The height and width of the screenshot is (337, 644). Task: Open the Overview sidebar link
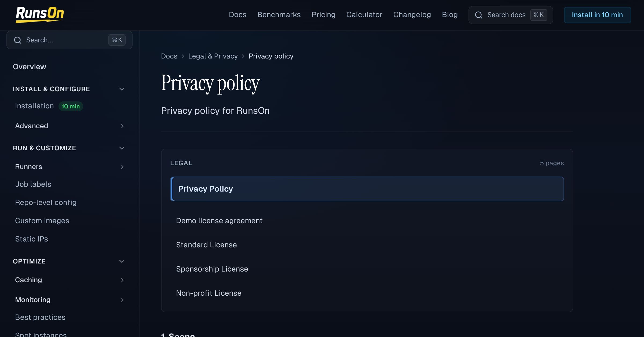tap(30, 67)
